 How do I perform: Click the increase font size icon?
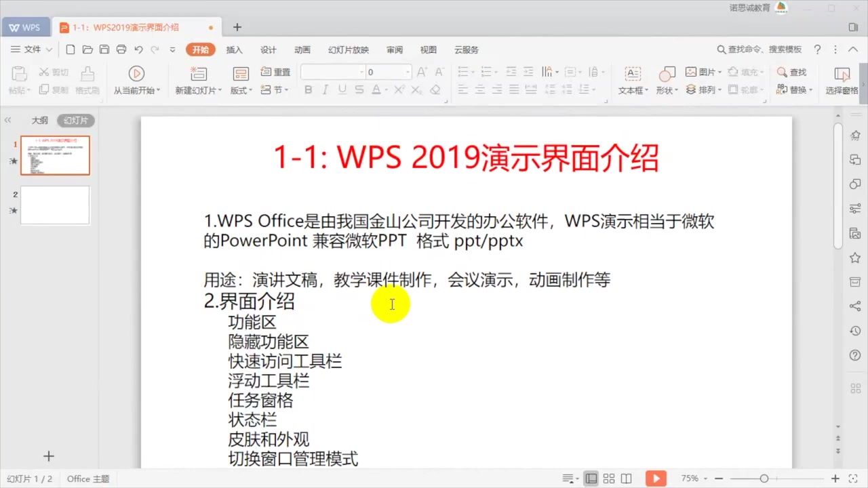[422, 72]
